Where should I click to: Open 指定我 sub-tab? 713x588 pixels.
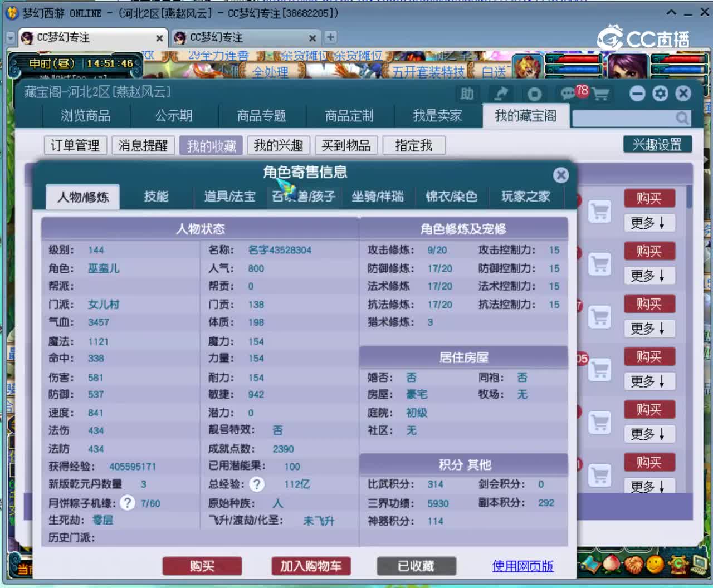(x=414, y=145)
